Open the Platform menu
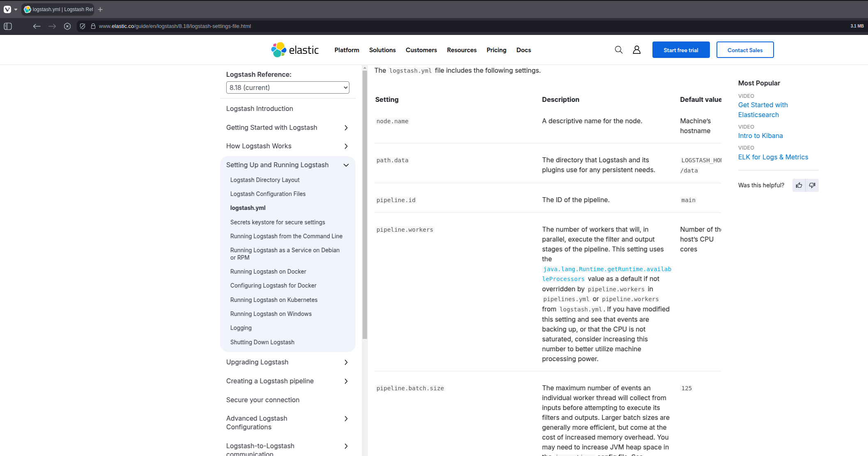 tap(347, 50)
